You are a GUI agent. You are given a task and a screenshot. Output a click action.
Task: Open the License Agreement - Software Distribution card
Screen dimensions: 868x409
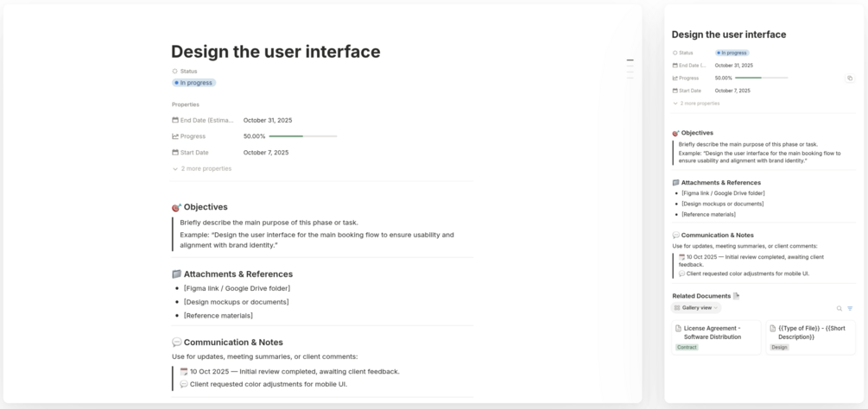716,332
